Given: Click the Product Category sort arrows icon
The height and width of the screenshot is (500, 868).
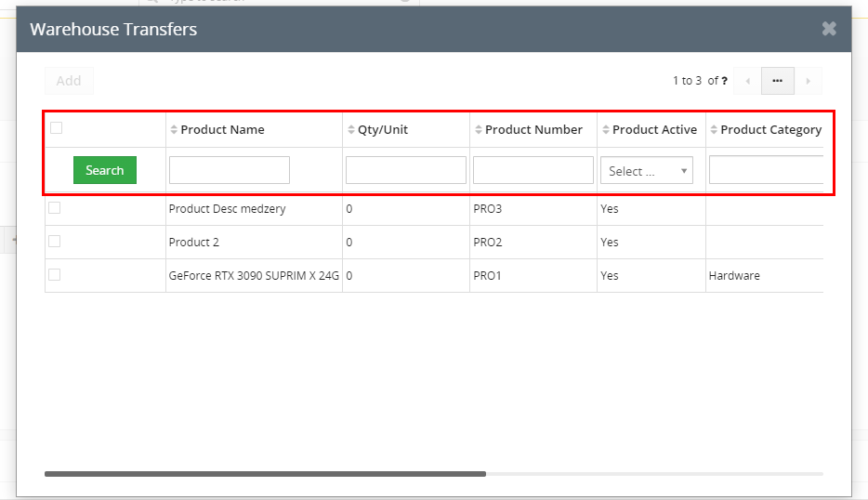Looking at the screenshot, I should pyautogui.click(x=713, y=130).
